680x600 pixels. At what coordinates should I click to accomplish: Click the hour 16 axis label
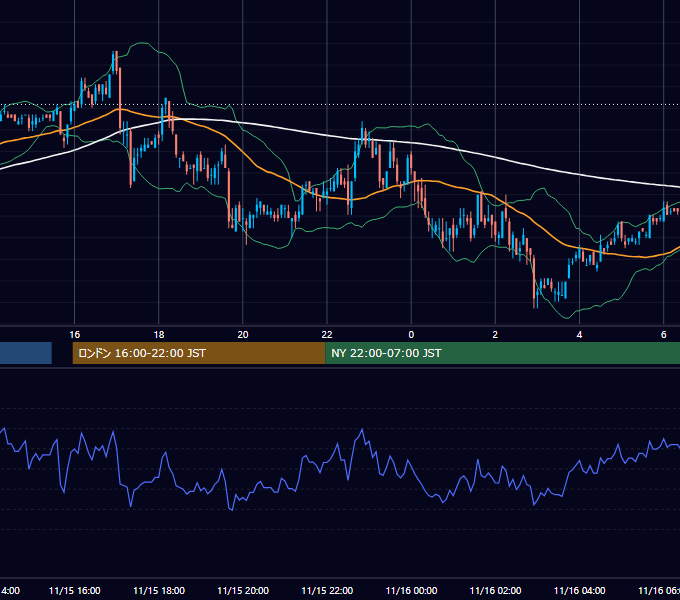click(x=75, y=334)
